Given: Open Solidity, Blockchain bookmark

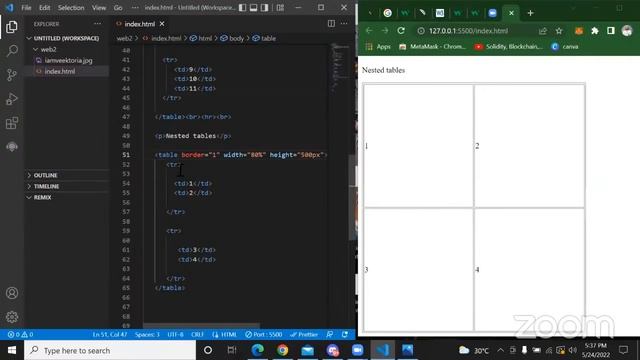Looking at the screenshot, I should (x=508, y=47).
